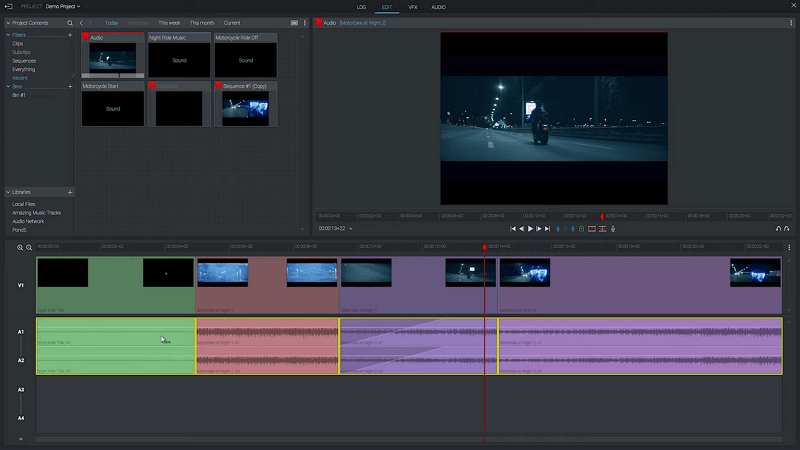This screenshot has width=800, height=450.
Task: Select Recent in Filters list
Action: (x=20, y=78)
